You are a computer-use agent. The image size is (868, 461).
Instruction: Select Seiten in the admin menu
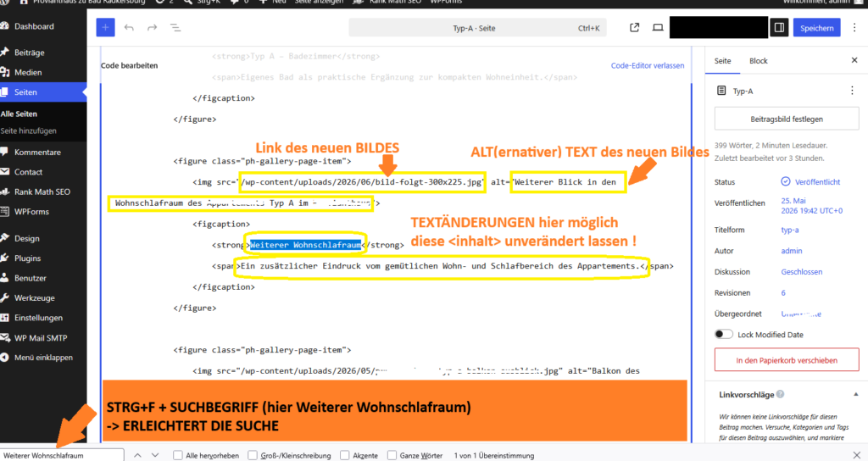(x=43, y=92)
